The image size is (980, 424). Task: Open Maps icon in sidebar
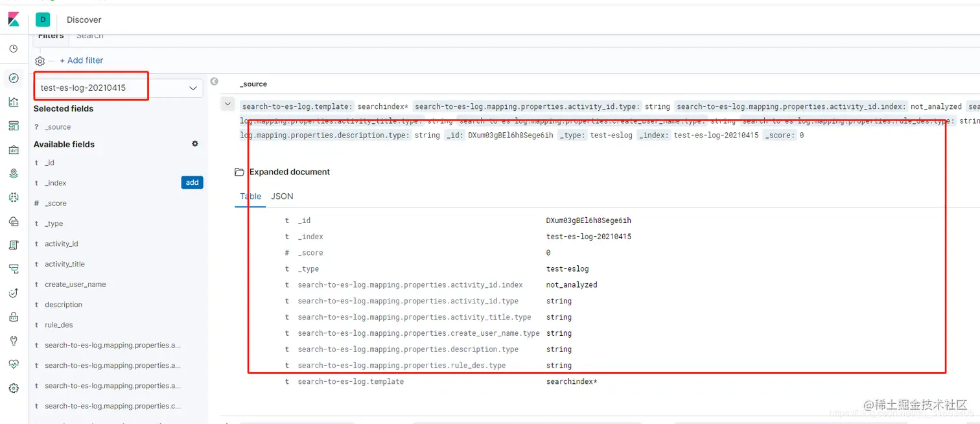click(x=14, y=174)
